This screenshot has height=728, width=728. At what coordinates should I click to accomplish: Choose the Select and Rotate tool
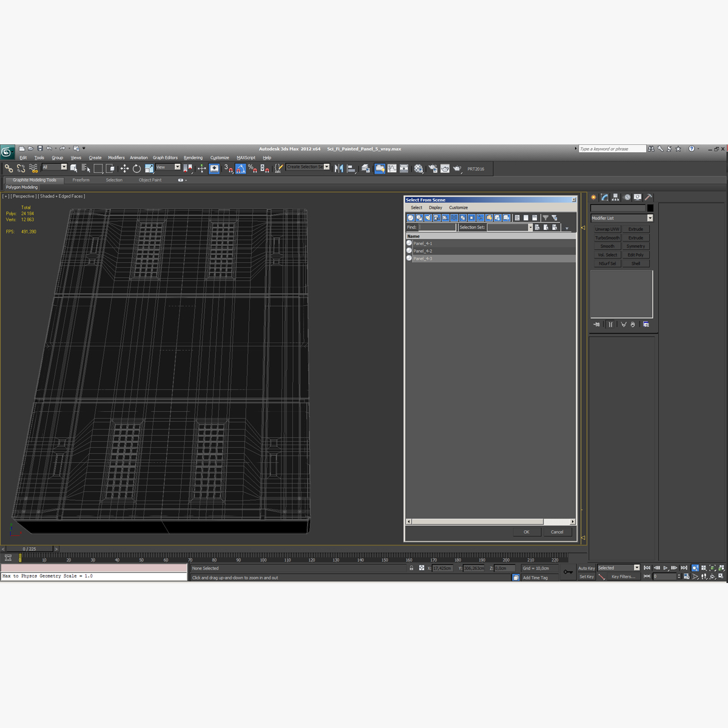[x=136, y=169]
